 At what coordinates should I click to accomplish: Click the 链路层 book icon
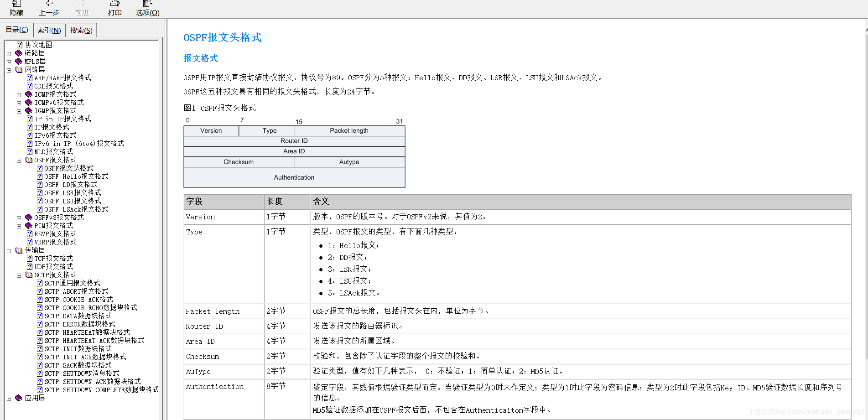pos(19,53)
